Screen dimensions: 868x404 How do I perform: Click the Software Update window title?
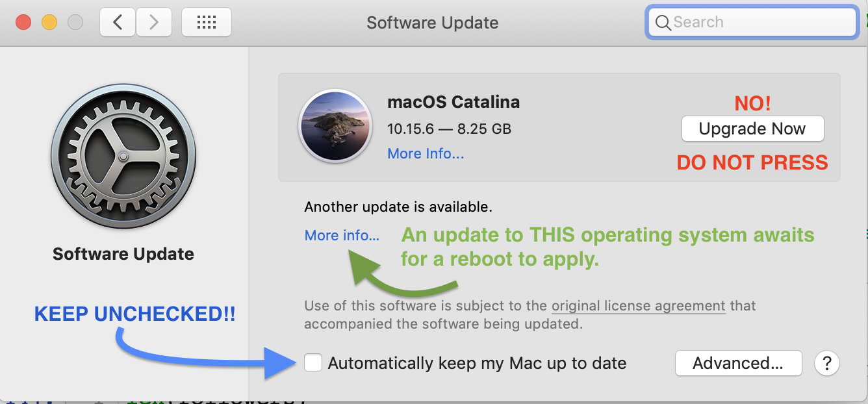click(432, 23)
